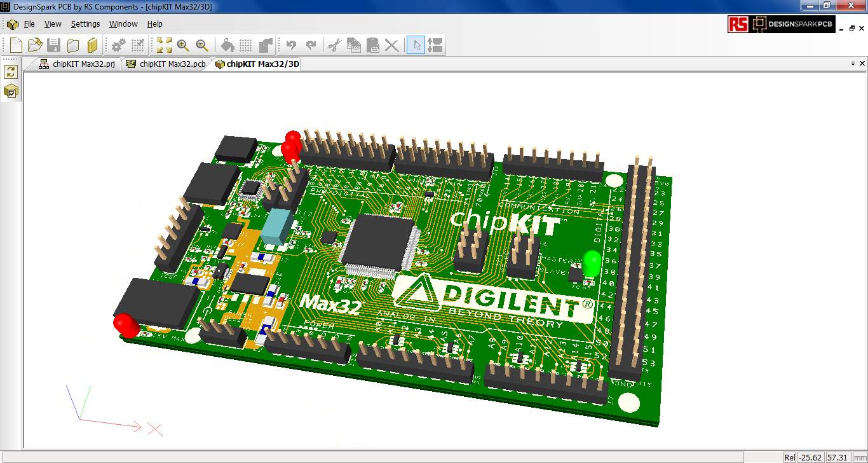Redo the last undone action
868x463 pixels.
[x=311, y=45]
